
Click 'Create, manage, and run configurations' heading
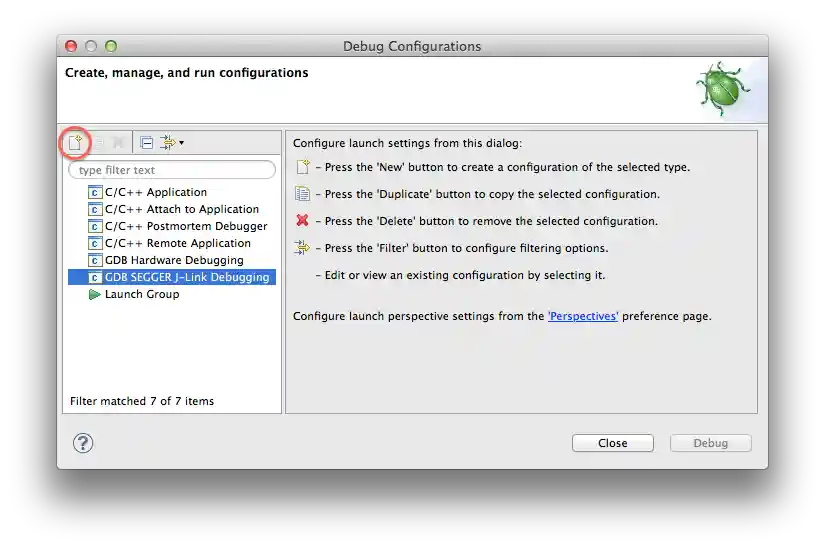point(187,73)
